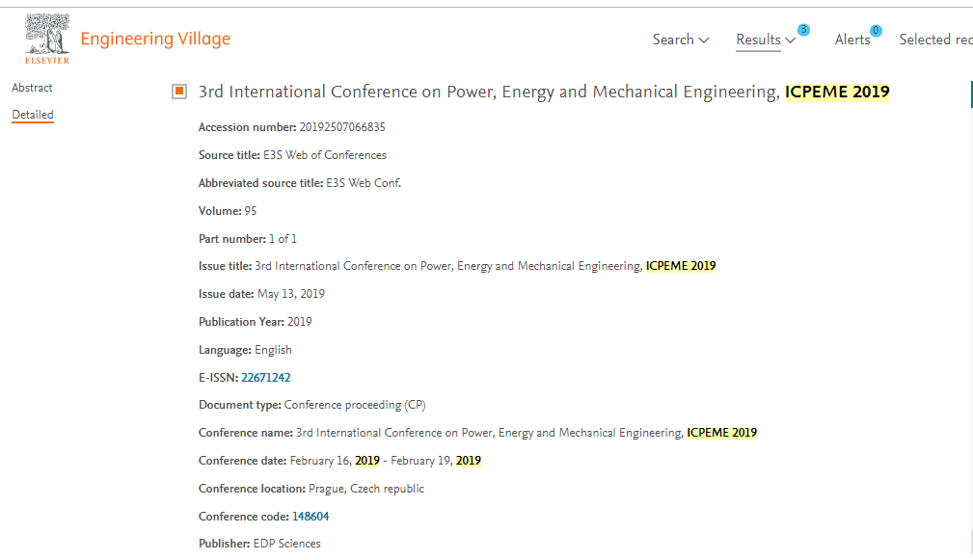The image size is (973, 560).
Task: Click the Elsevier tree logo
Action: tap(47, 34)
